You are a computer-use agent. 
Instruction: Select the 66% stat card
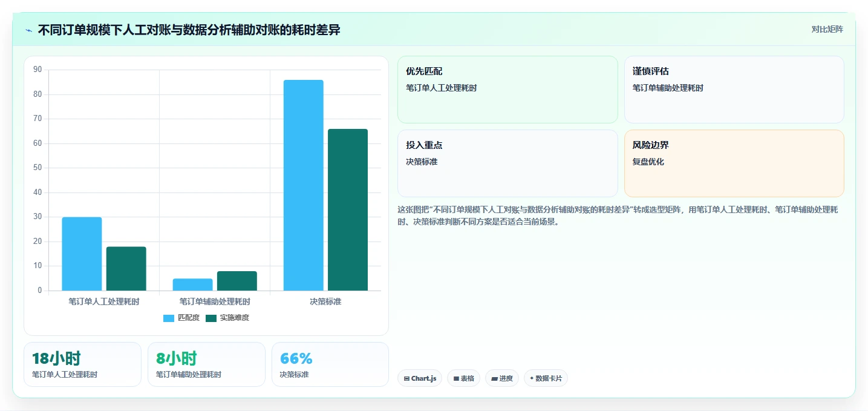(330, 364)
